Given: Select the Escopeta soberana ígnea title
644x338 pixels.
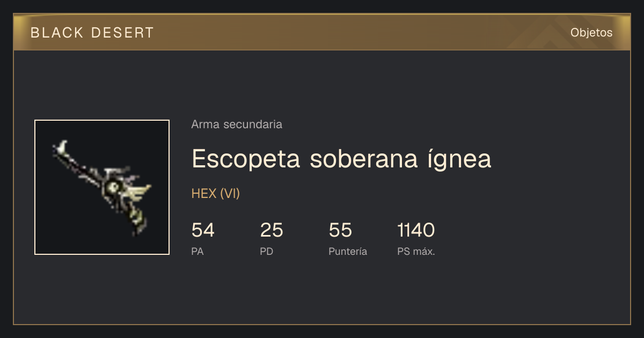Looking at the screenshot, I should pos(341,159).
